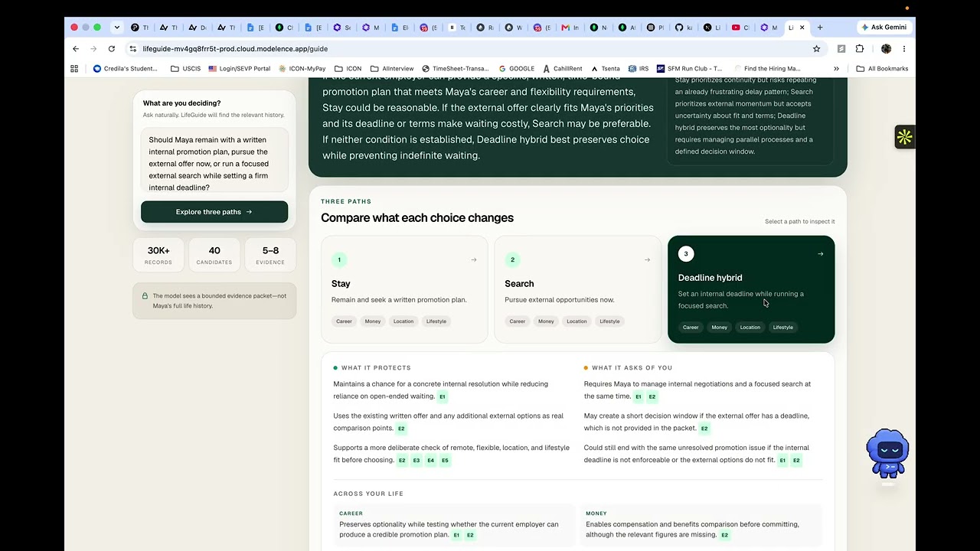Viewport: 980px width, 551px height.
Task: Open the Chrome profile avatar
Action: pyautogui.click(x=886, y=48)
